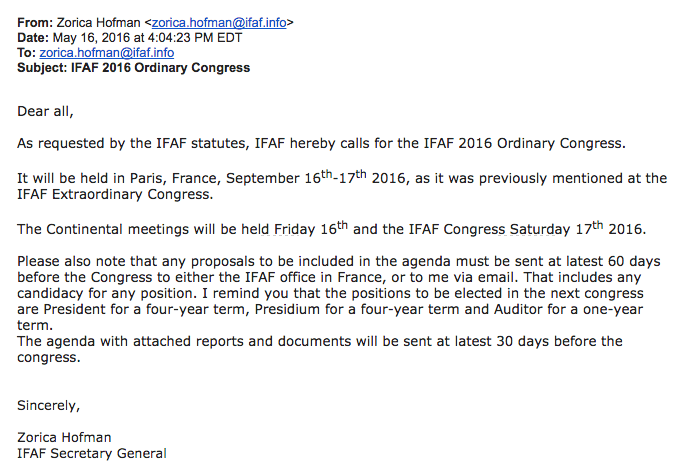Click the "To:" header label
This screenshot has height=473, width=689.
pyautogui.click(x=27, y=53)
